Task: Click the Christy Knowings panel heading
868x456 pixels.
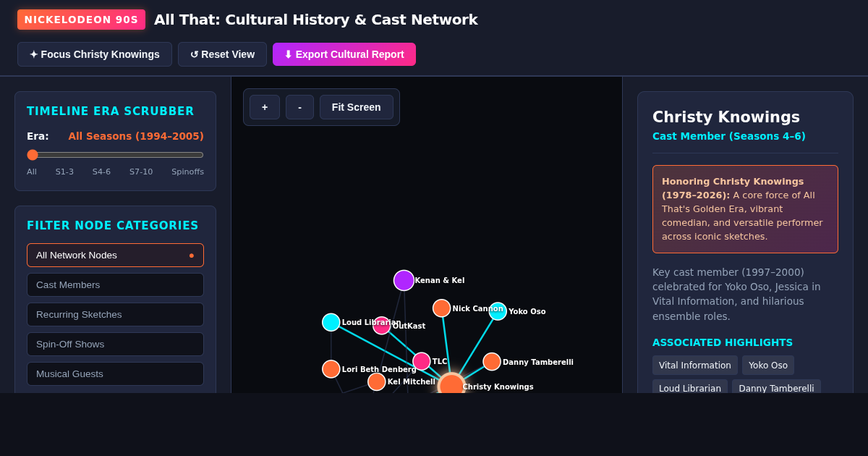Action: tap(726, 117)
